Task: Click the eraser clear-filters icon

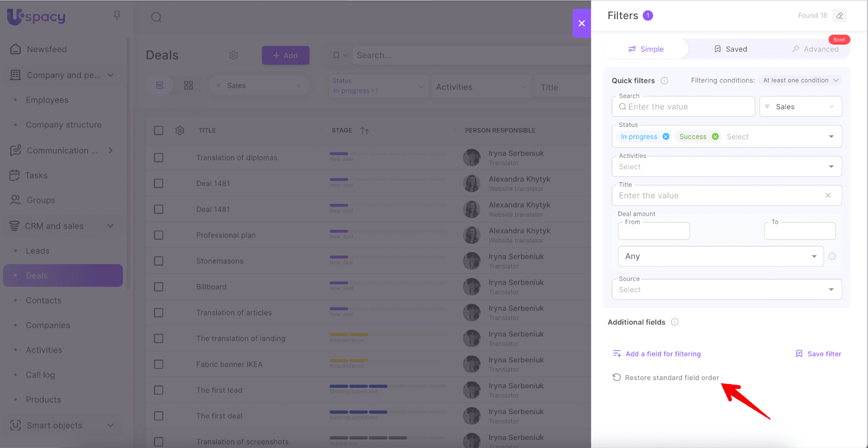Action: pos(839,16)
